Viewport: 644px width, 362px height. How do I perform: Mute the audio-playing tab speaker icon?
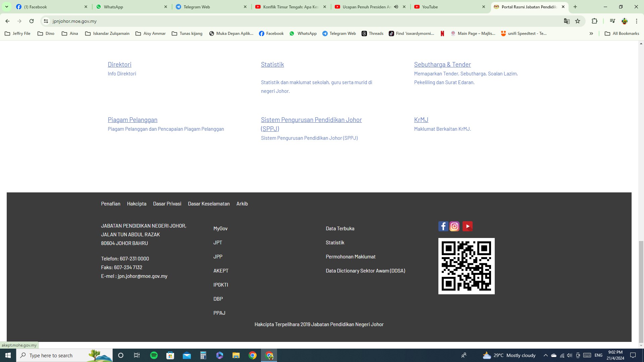point(396,7)
